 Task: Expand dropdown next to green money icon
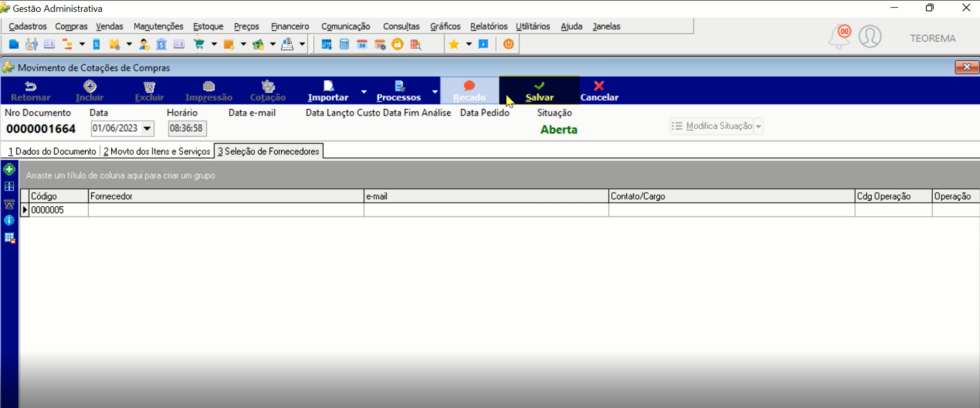tap(273, 44)
